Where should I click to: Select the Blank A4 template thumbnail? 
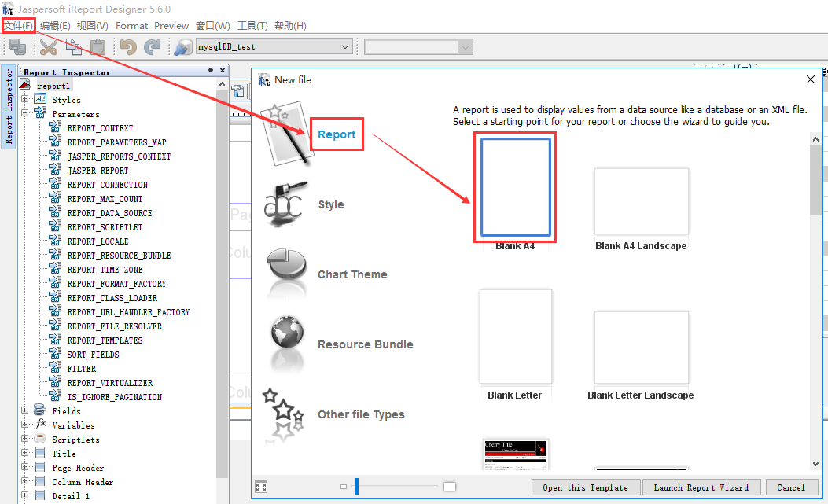[515, 187]
